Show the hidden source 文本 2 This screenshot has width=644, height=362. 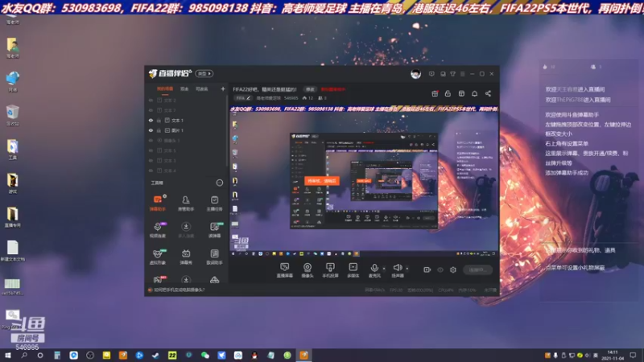click(151, 100)
